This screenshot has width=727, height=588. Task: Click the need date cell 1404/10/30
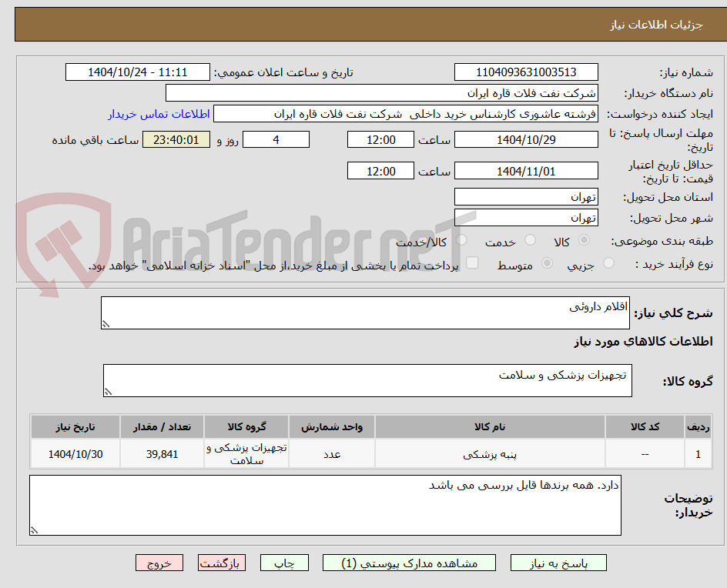75,454
